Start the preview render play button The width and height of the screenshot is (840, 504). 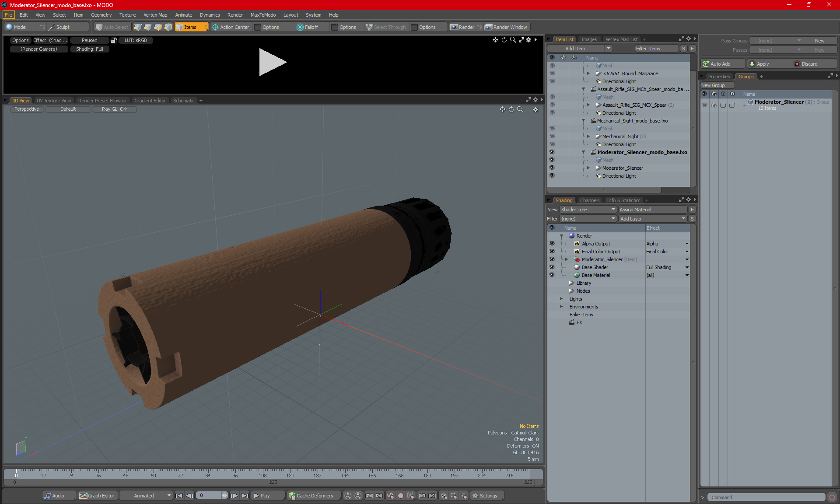273,62
